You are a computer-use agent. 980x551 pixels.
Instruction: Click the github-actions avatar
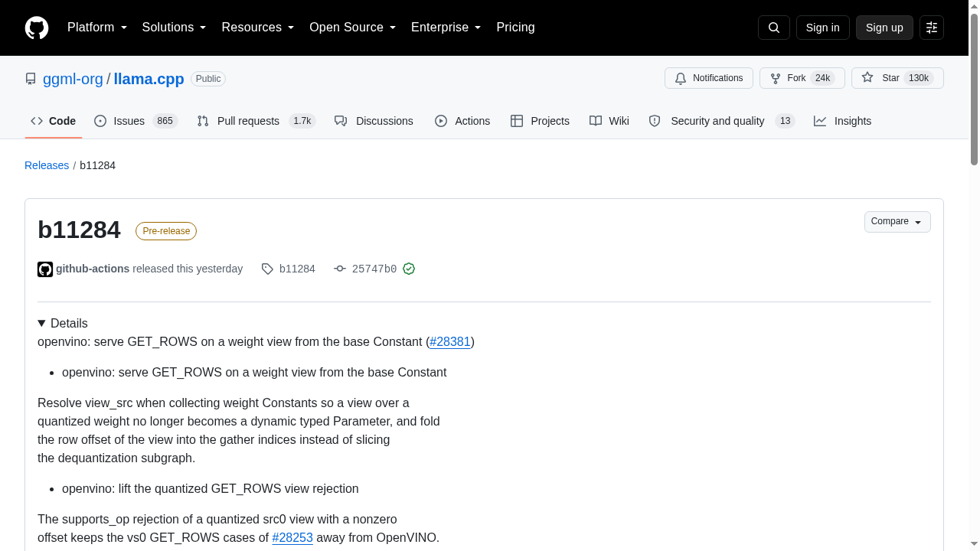point(45,269)
